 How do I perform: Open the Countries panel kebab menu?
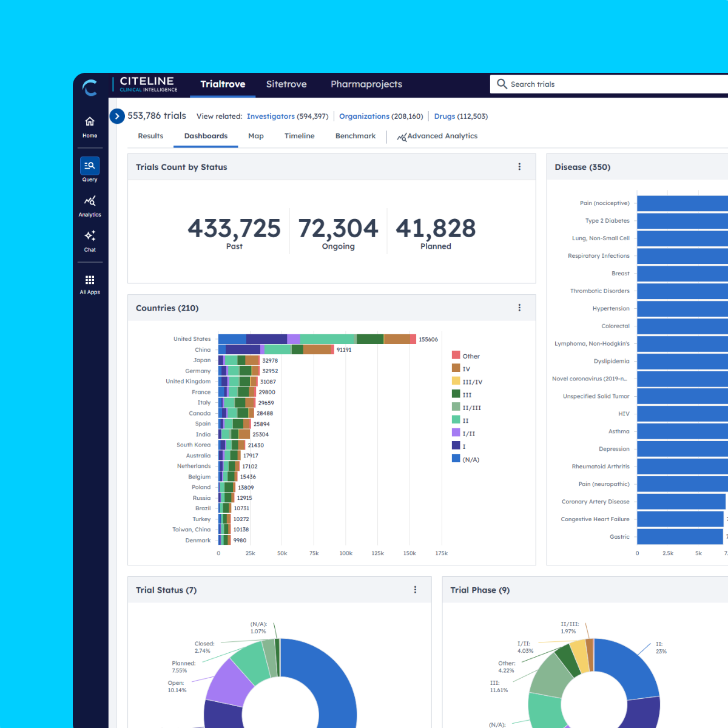click(519, 308)
